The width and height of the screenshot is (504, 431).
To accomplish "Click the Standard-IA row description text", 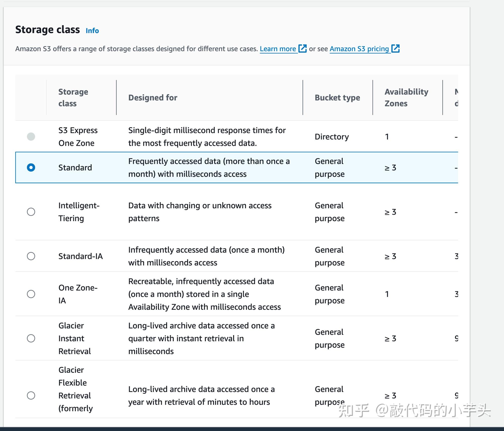I will (206, 256).
